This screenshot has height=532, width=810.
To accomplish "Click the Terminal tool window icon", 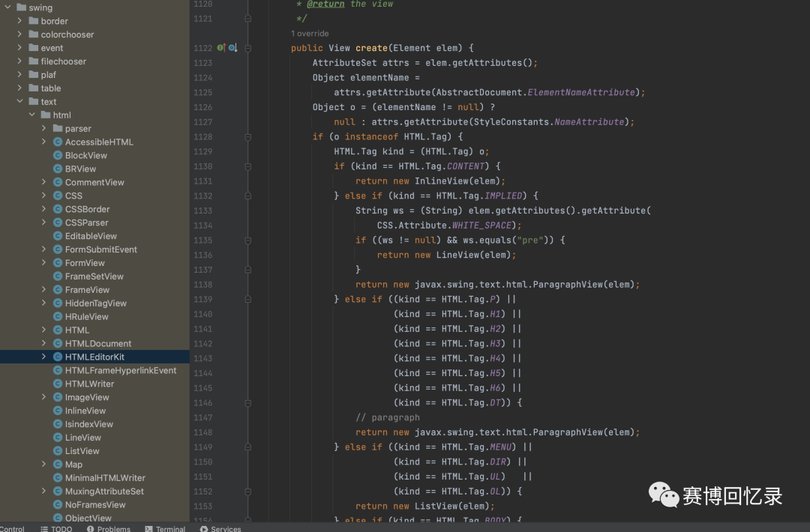I will pos(148,528).
